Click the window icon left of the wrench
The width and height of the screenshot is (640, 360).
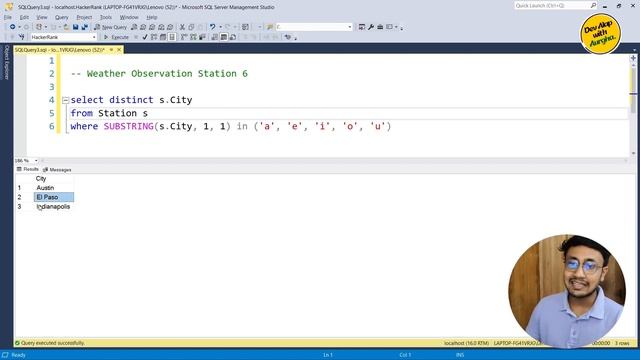(x=362, y=27)
